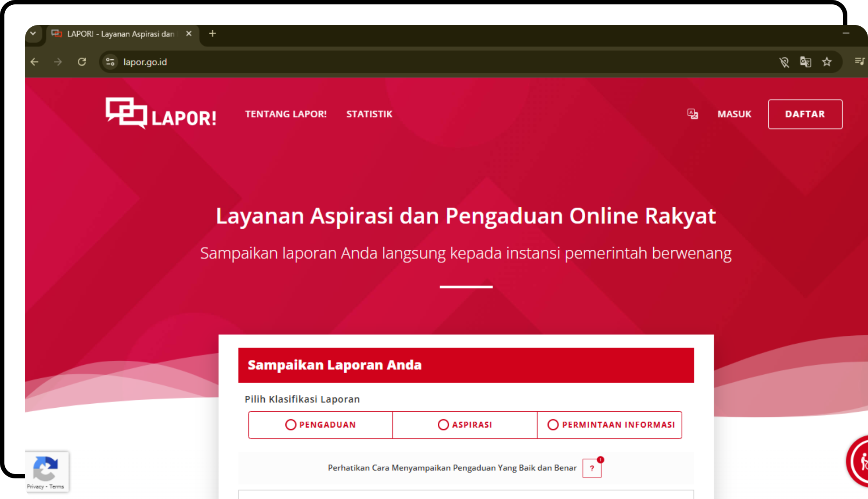The width and height of the screenshot is (868, 499).
Task: Open the question mark help button
Action: [591, 468]
